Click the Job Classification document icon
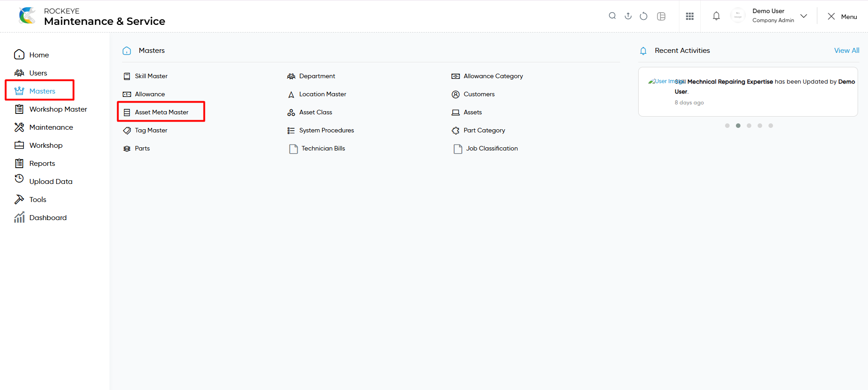868x390 pixels. 458,149
